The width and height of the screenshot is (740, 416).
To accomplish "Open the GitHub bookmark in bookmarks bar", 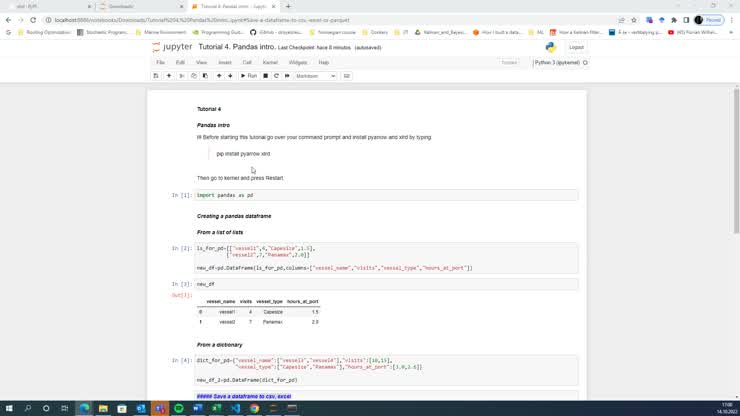I will pyautogui.click(x=276, y=33).
